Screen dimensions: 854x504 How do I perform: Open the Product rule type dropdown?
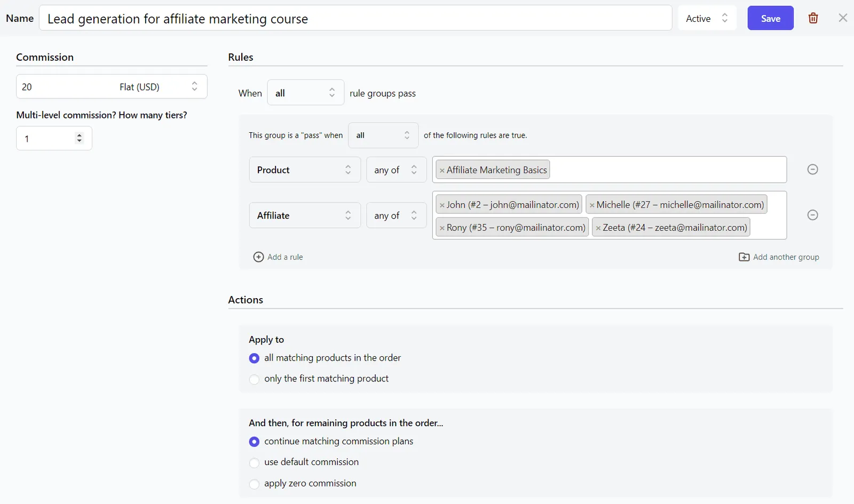click(305, 170)
